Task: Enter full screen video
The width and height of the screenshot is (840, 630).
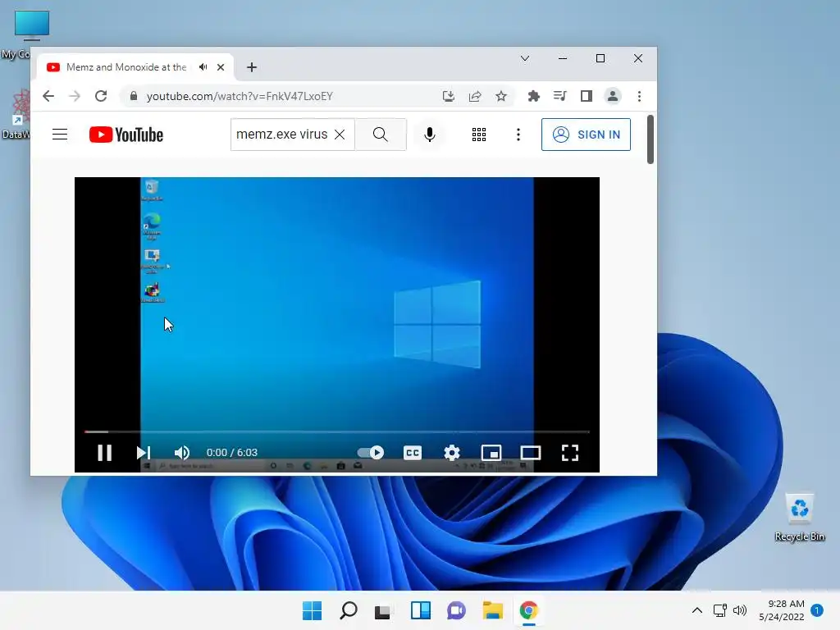Action: 570,453
